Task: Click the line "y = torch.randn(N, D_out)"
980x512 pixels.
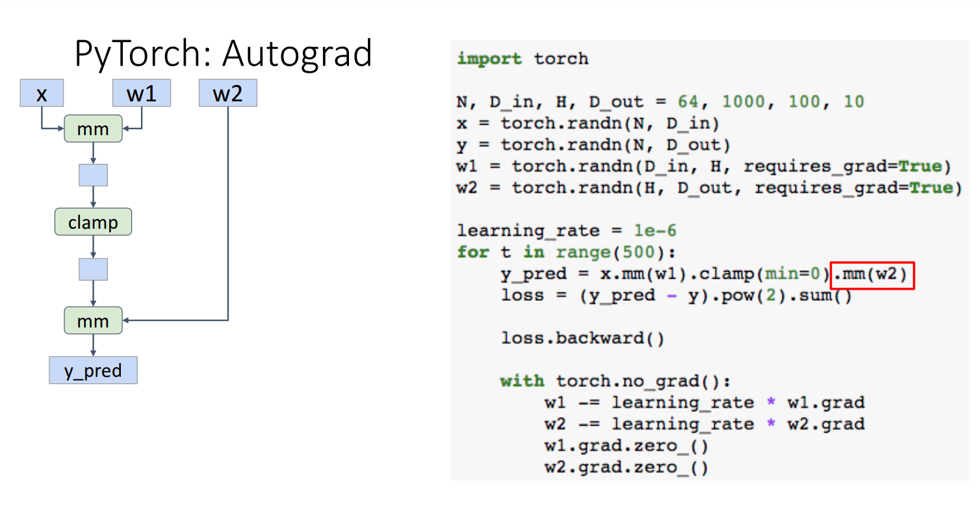Action: (593, 145)
